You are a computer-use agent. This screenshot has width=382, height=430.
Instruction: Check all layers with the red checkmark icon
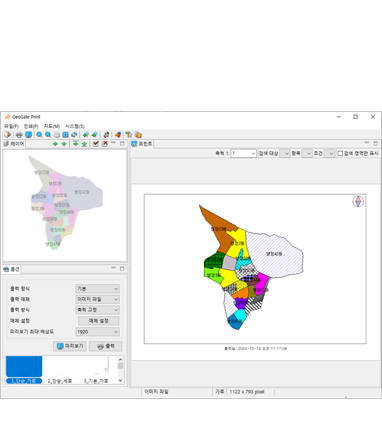pos(96,144)
